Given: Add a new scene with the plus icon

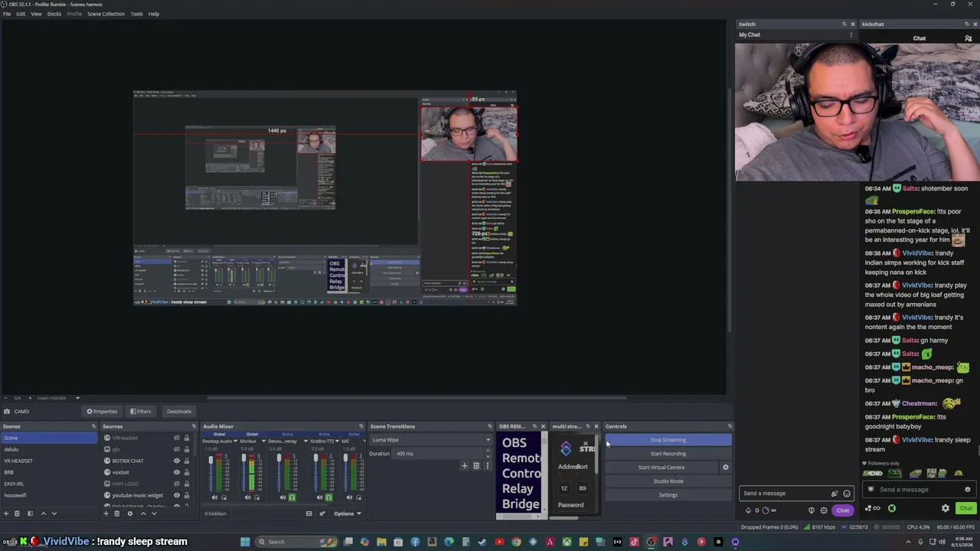Looking at the screenshot, I should click(6, 514).
